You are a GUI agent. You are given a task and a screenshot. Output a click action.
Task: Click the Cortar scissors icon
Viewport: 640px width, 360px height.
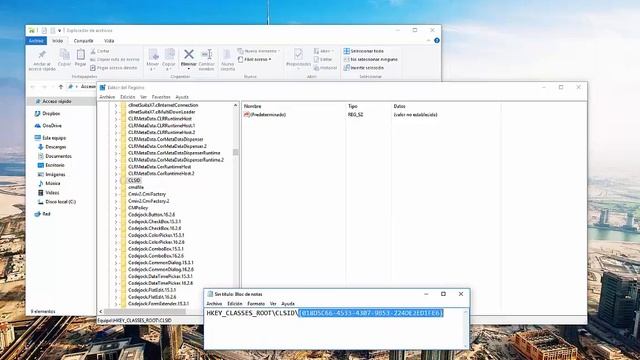(x=93, y=51)
